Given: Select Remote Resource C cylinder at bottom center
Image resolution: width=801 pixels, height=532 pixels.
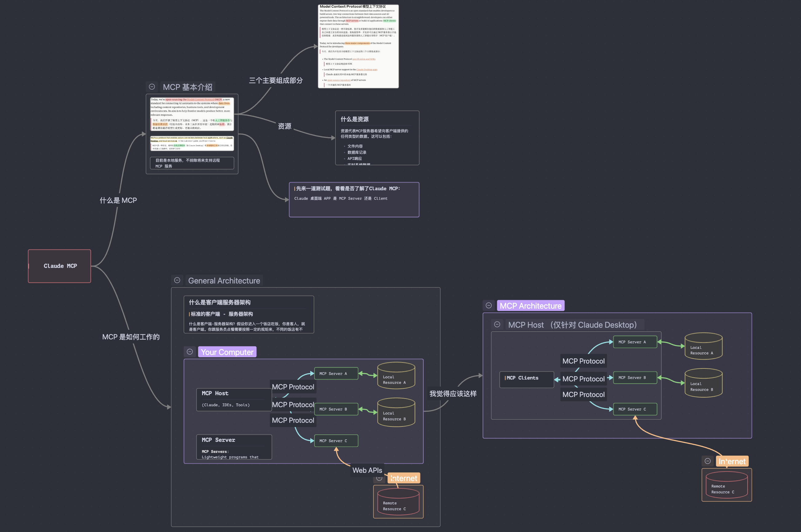Looking at the screenshot, I should point(398,503).
